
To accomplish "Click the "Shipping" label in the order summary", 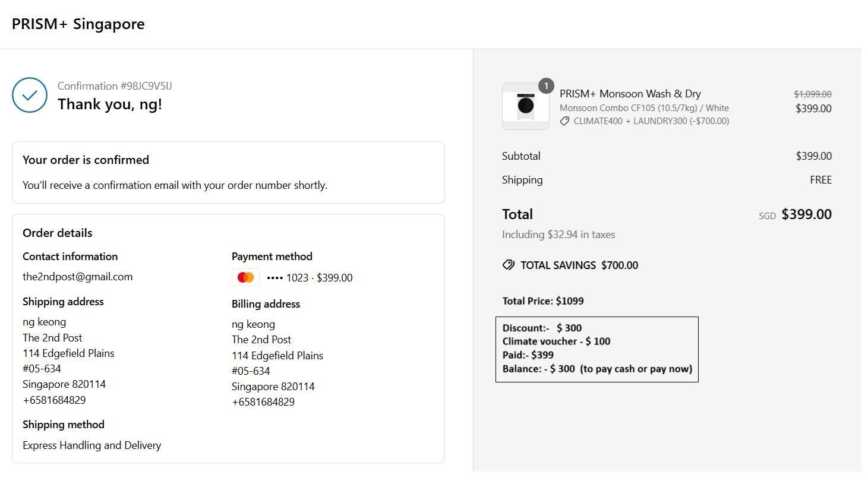I will click(x=522, y=180).
